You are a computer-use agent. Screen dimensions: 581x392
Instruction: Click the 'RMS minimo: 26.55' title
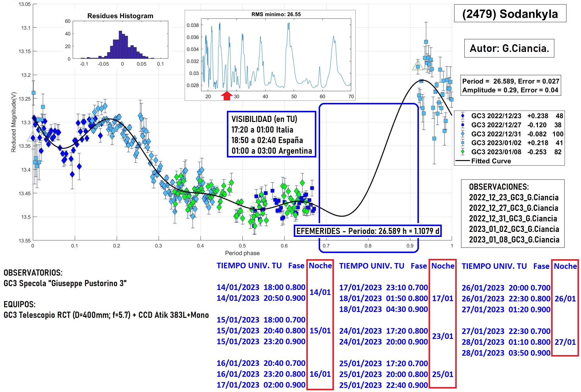[x=276, y=14]
